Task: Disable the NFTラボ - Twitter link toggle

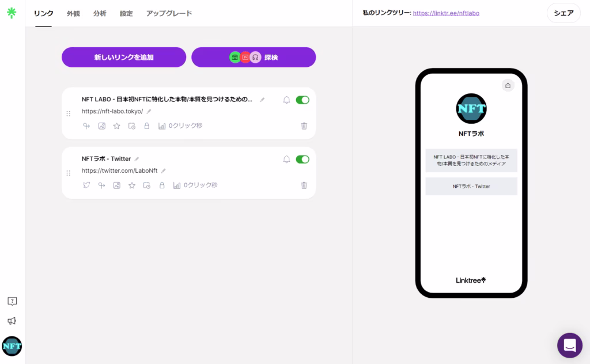Action: click(302, 159)
